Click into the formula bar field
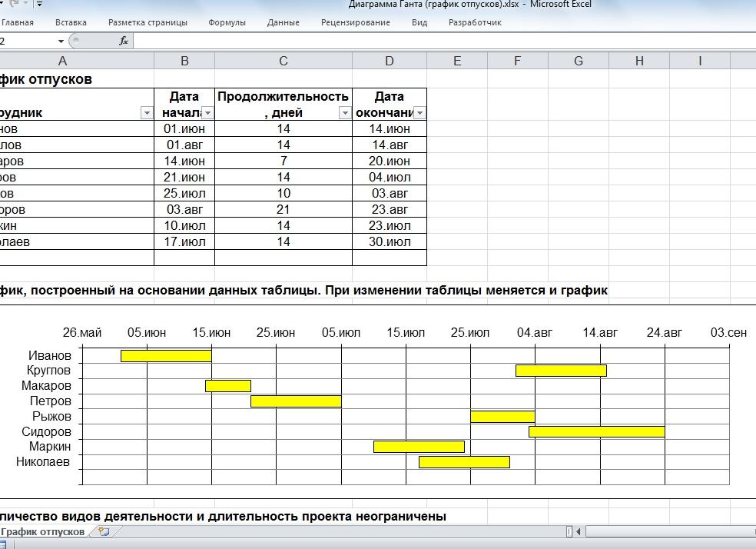This screenshot has width=756, height=549. [443, 41]
